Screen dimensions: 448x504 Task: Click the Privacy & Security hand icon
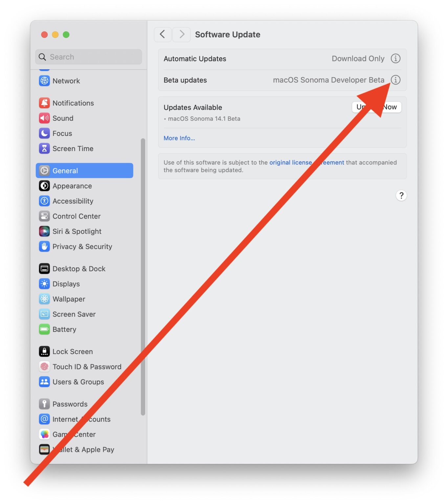(x=44, y=246)
